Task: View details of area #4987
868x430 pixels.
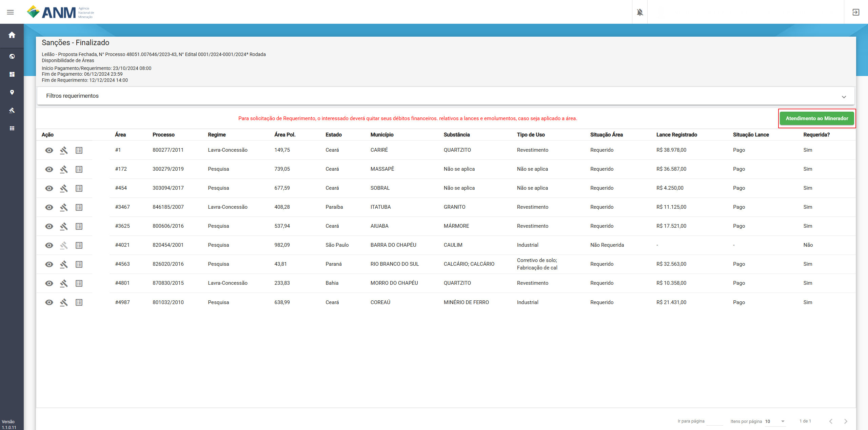Action: pyautogui.click(x=49, y=302)
